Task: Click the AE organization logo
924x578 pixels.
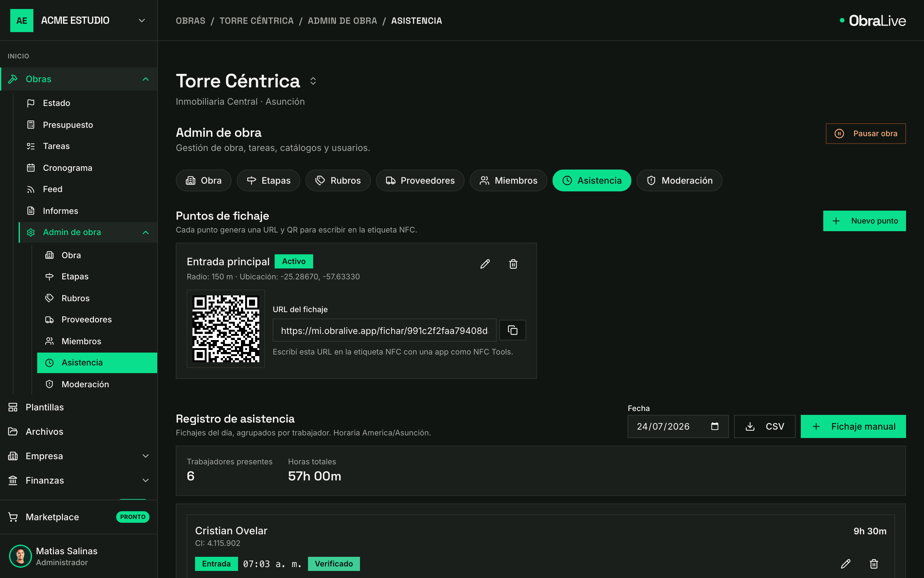Action: point(22,20)
